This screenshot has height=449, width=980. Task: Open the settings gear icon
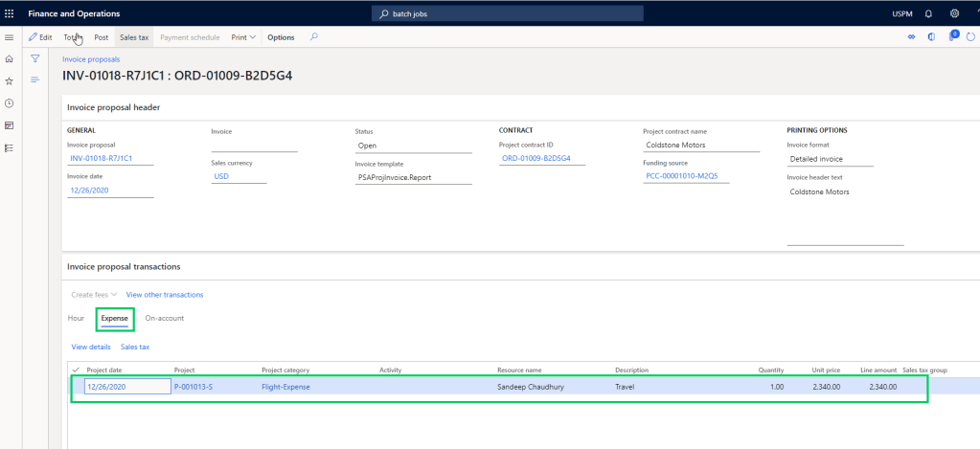coord(954,14)
